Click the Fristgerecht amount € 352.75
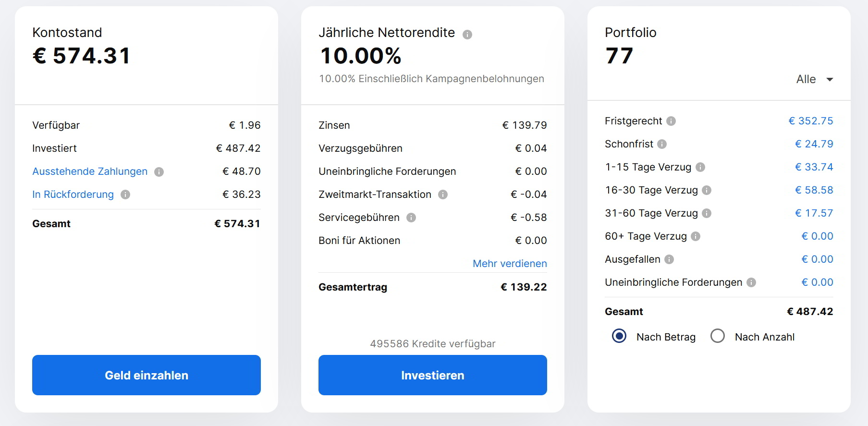868x426 pixels. (811, 121)
